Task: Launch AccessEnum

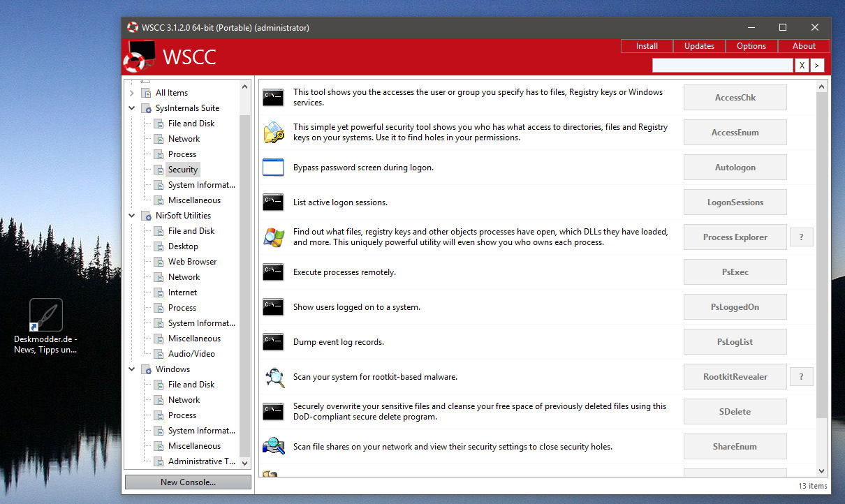Action: 735,133
